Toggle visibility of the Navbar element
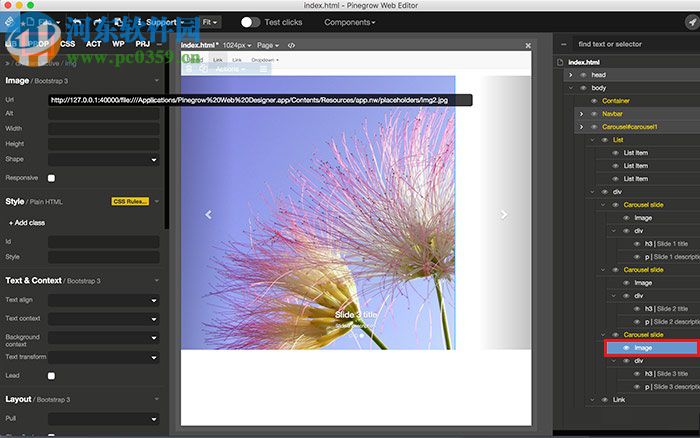The image size is (700, 438). 594,114
